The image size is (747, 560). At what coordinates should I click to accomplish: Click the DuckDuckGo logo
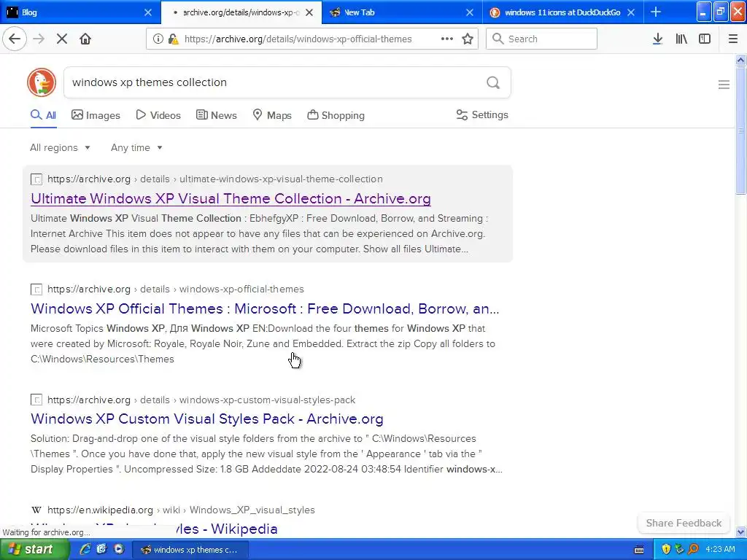42,82
